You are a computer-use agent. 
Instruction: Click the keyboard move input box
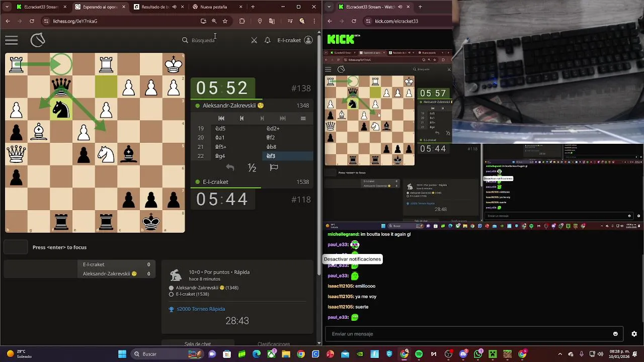pyautogui.click(x=16, y=247)
